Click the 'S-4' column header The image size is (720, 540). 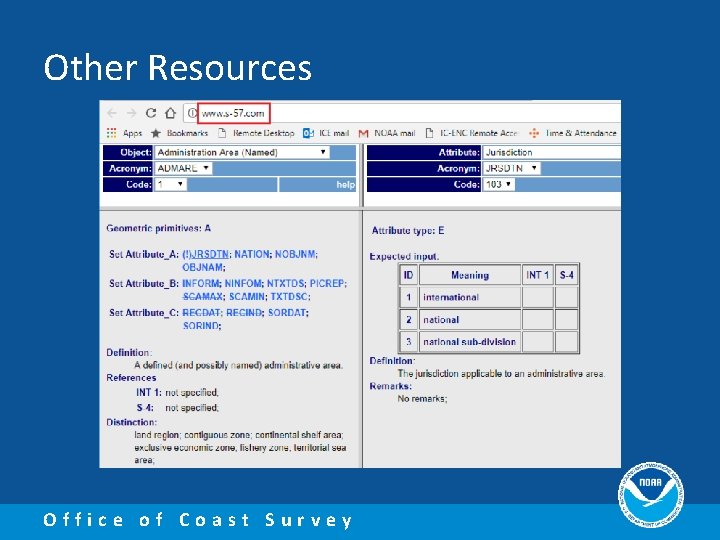coord(567,275)
